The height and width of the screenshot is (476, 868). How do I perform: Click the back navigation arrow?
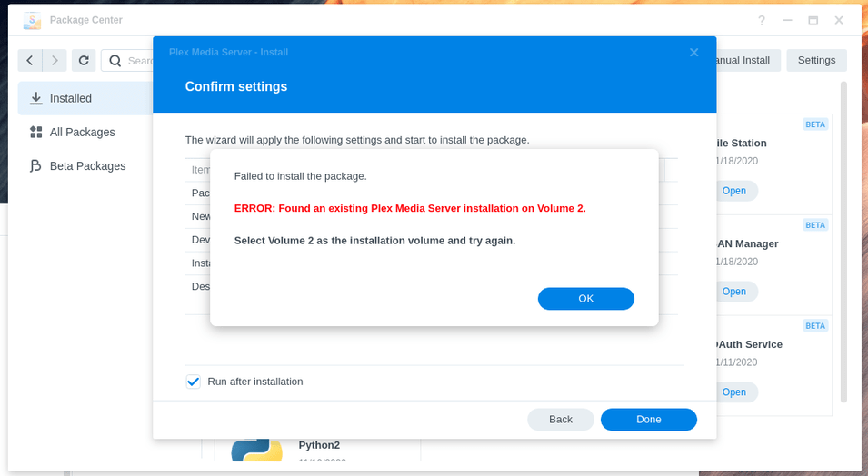30,61
